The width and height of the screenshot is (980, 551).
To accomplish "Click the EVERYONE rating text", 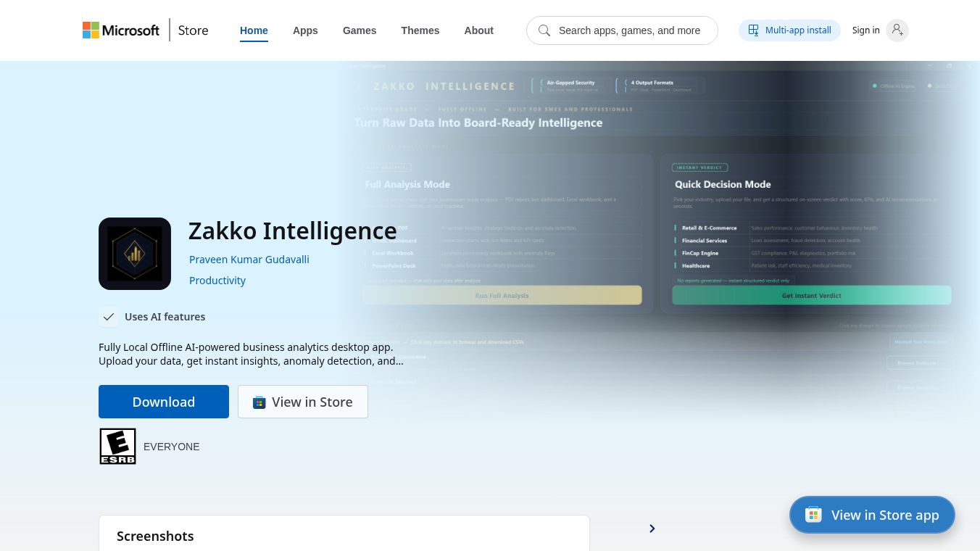I will 172,447.
